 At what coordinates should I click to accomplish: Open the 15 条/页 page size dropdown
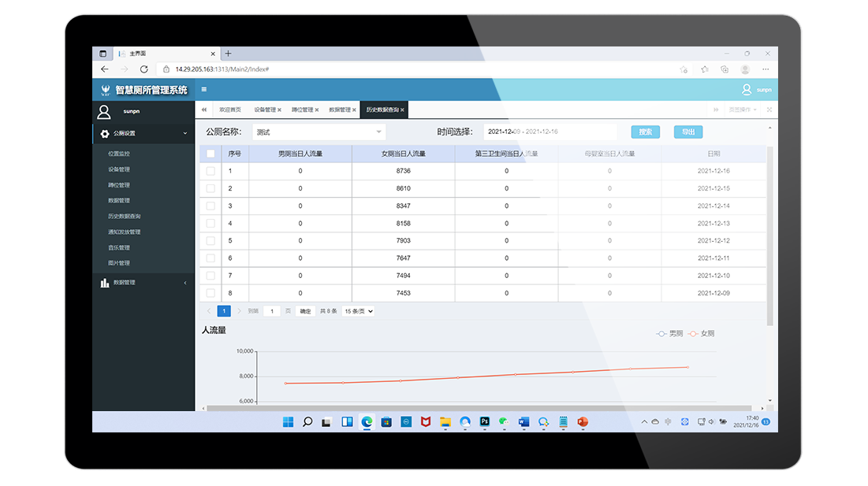pos(358,311)
